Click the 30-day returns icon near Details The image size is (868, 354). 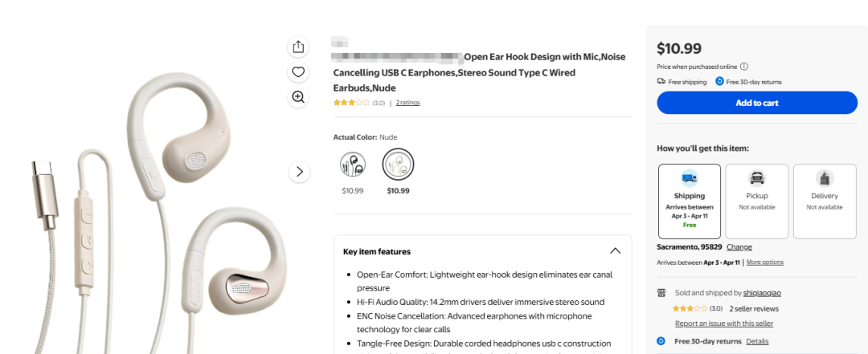click(661, 341)
